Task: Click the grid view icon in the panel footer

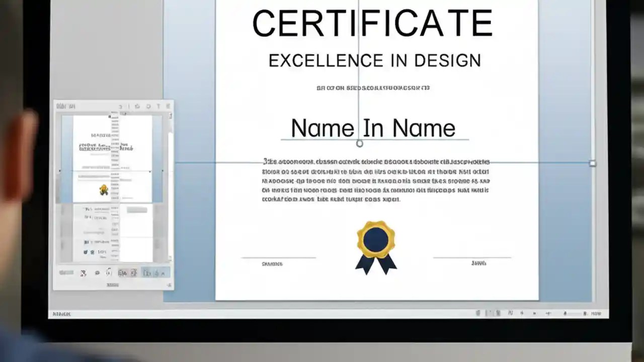Action: 122,273
